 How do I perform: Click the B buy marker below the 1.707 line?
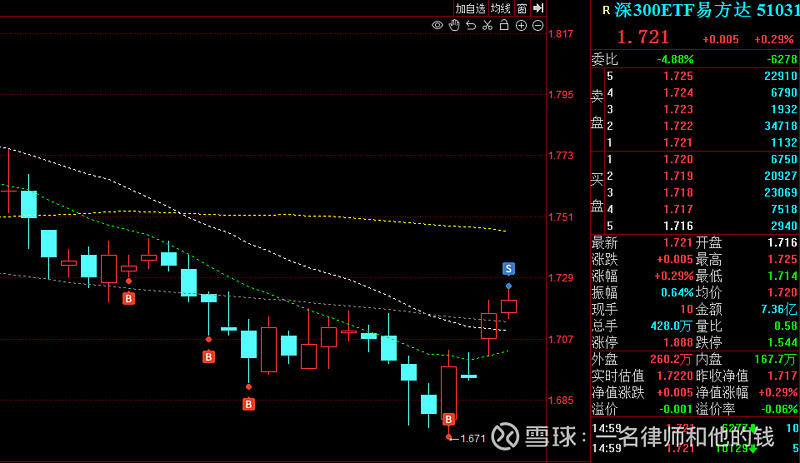tap(208, 356)
